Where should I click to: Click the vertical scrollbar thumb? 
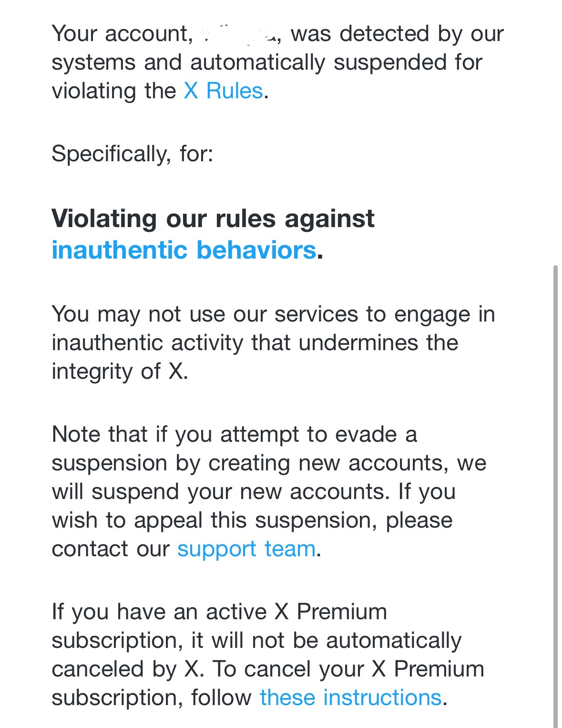(555, 496)
